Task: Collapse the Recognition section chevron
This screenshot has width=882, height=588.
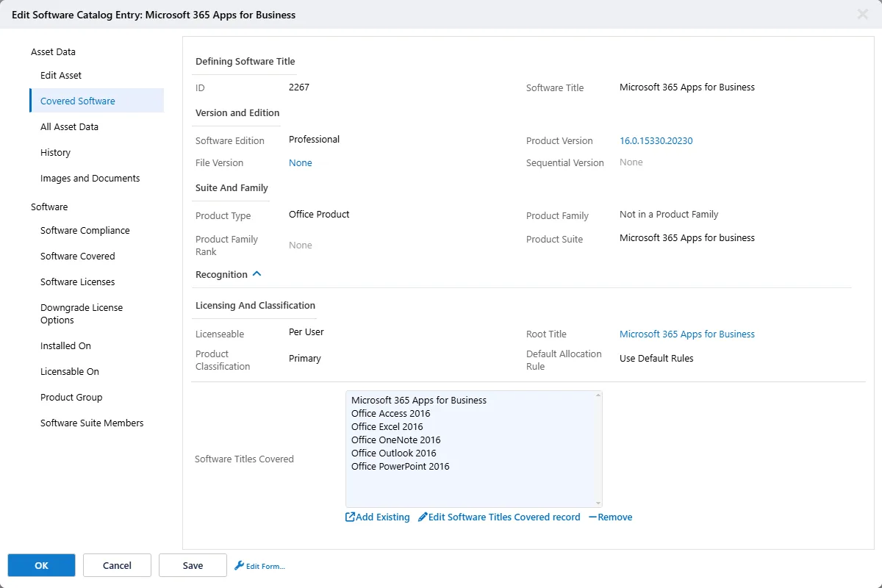Action: pos(257,274)
